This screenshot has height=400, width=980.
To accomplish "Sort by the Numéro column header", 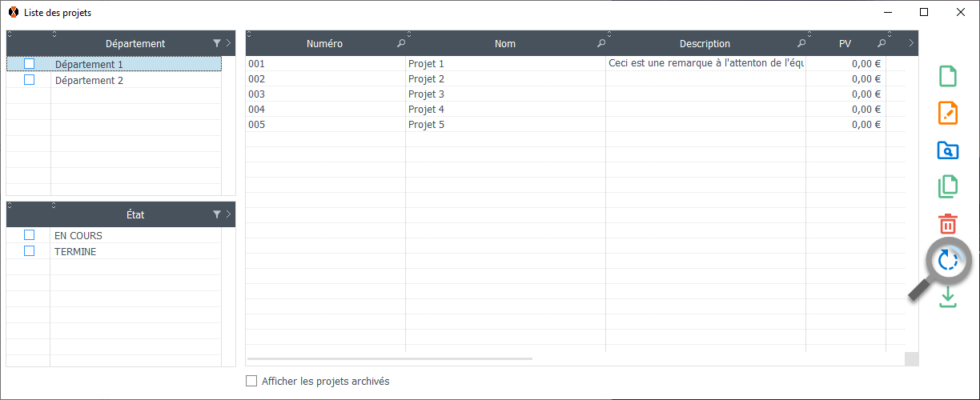I will (x=324, y=44).
